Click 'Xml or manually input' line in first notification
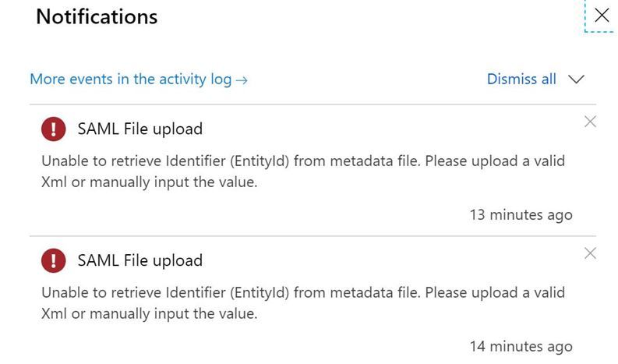This screenshot has width=618, height=364. [x=150, y=182]
